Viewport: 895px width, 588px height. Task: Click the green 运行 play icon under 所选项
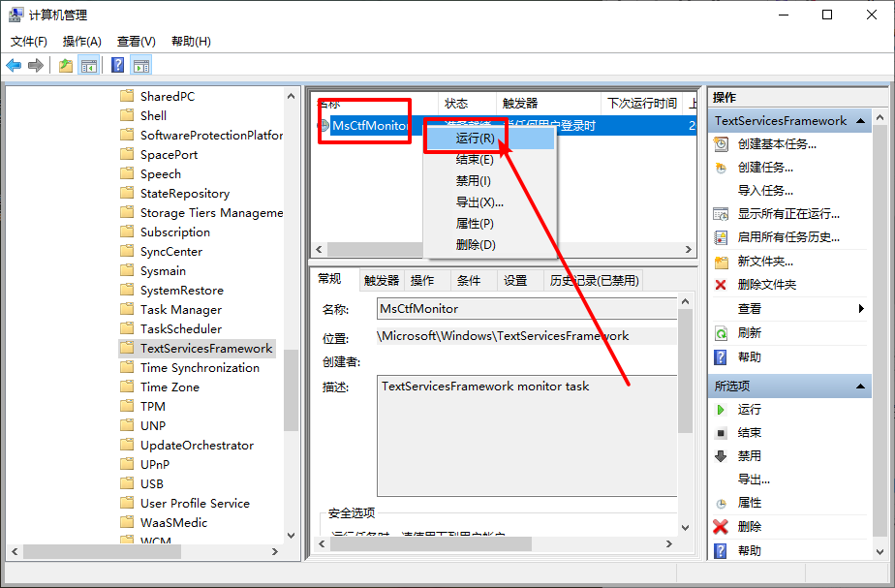(721, 410)
